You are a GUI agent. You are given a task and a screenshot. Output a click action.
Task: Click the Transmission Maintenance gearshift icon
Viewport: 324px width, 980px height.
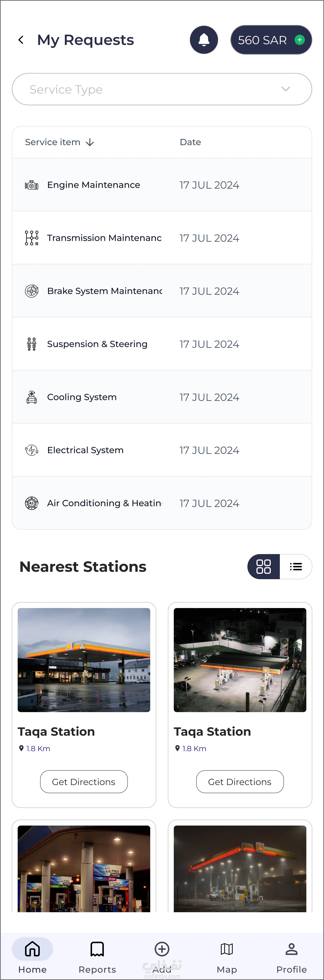click(31, 238)
